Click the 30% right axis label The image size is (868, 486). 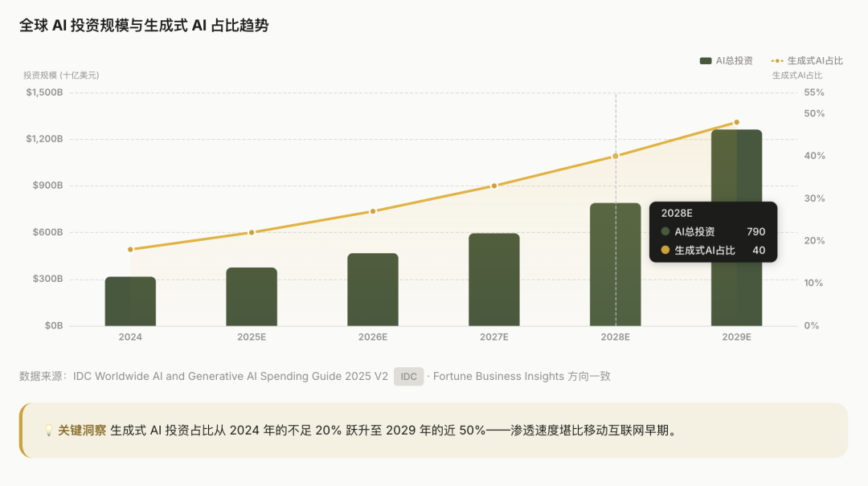point(814,198)
